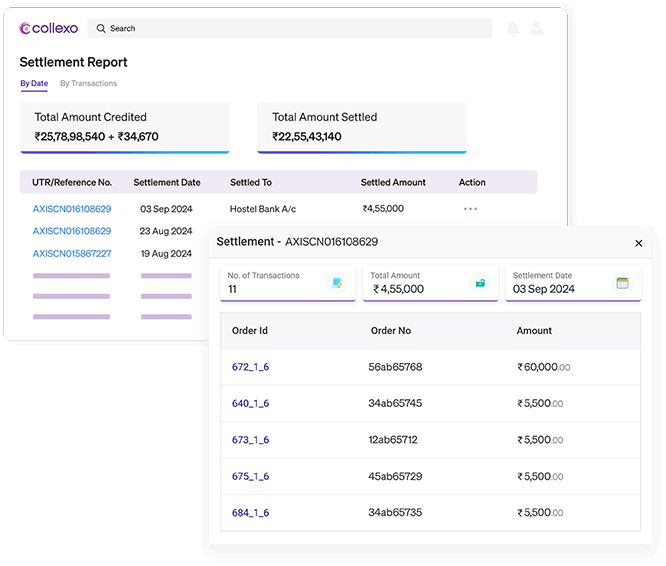The width and height of the screenshot is (666, 566).
Task: Select the By Date tab
Action: (34, 84)
